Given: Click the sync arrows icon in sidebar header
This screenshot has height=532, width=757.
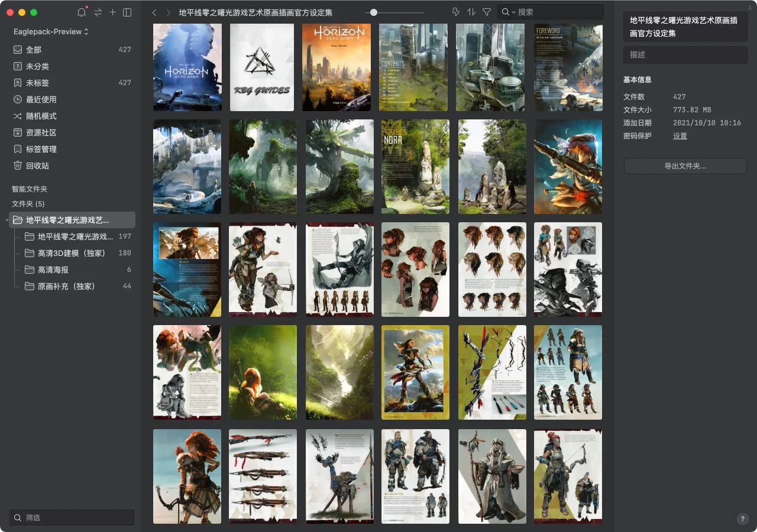Looking at the screenshot, I should 98,12.
